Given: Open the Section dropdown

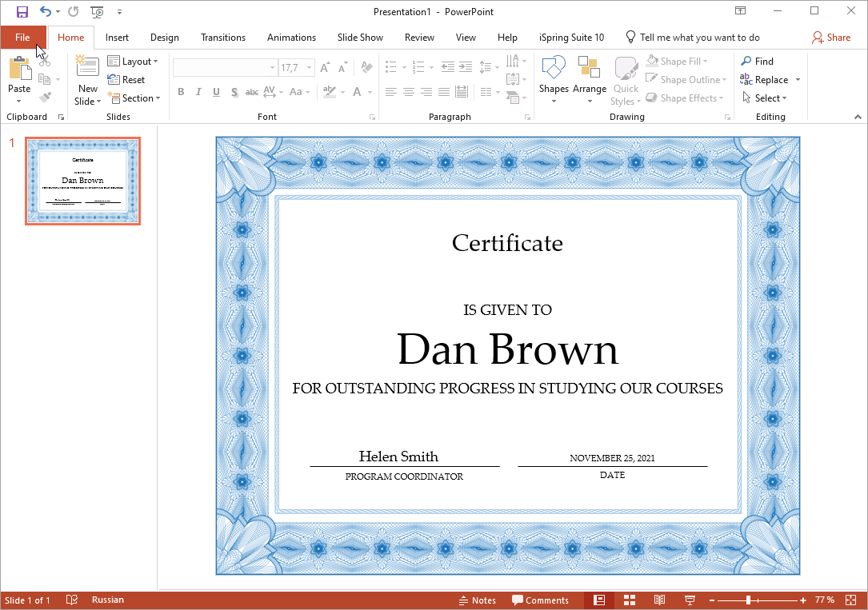Looking at the screenshot, I should tap(134, 98).
